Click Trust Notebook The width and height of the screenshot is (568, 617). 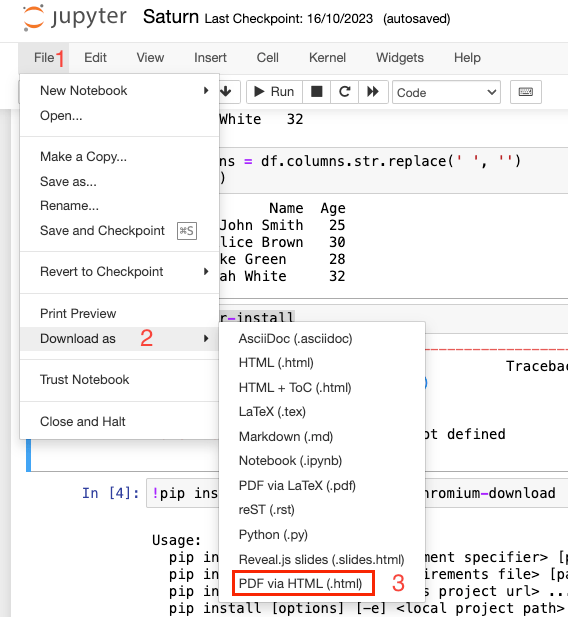click(x=120, y=380)
